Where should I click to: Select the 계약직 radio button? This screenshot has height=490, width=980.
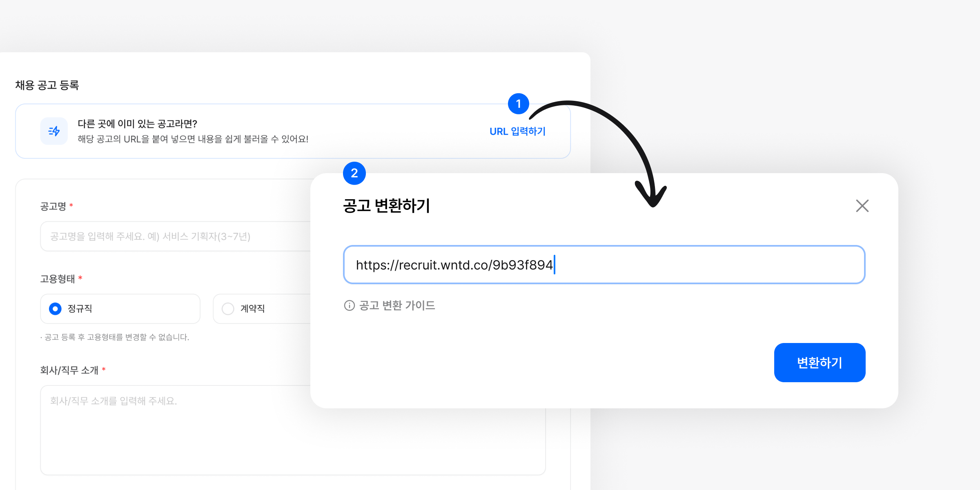[x=228, y=309]
